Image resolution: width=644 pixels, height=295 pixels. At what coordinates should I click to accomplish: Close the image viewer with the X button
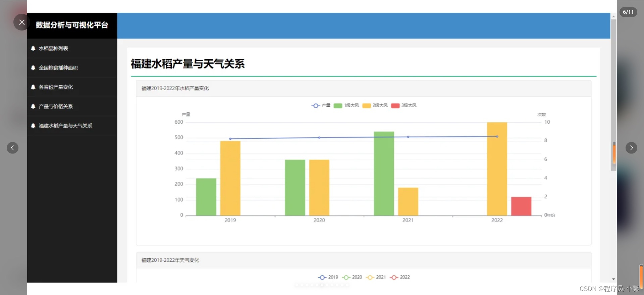22,22
